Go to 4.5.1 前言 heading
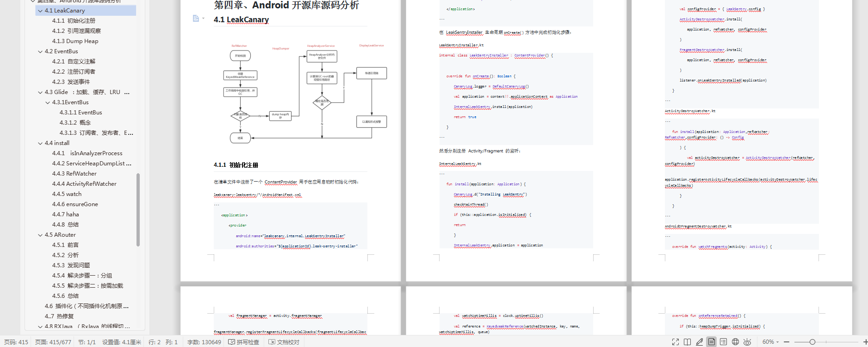Viewport: 868px width, 347px height. point(65,245)
